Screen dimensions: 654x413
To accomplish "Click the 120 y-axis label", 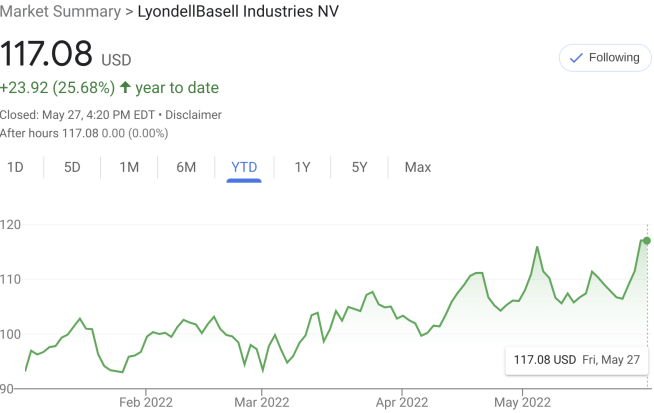I will 10,225.
